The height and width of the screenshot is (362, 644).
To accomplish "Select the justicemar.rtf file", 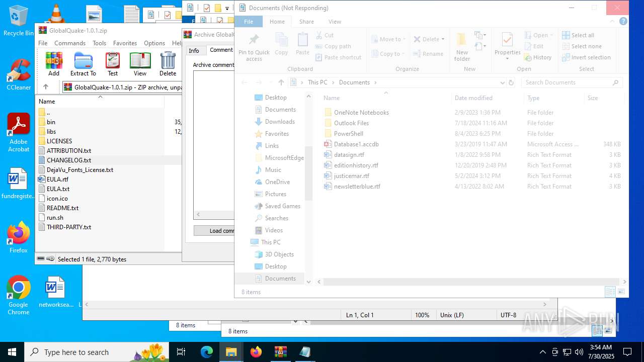I will tap(352, 176).
